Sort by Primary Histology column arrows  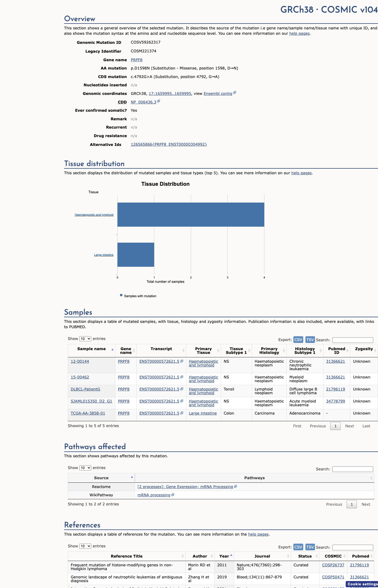284,350
